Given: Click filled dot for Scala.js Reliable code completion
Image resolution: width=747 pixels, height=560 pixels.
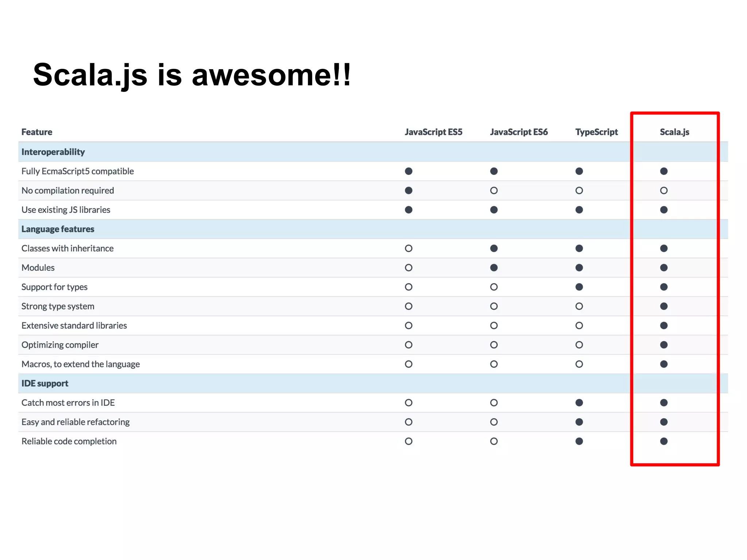Looking at the screenshot, I should coord(664,442).
